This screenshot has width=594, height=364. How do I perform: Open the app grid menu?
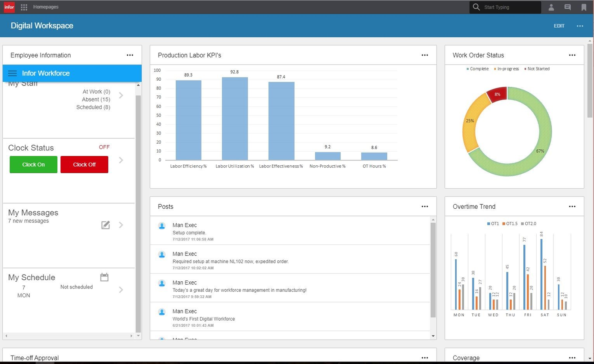[24, 7]
